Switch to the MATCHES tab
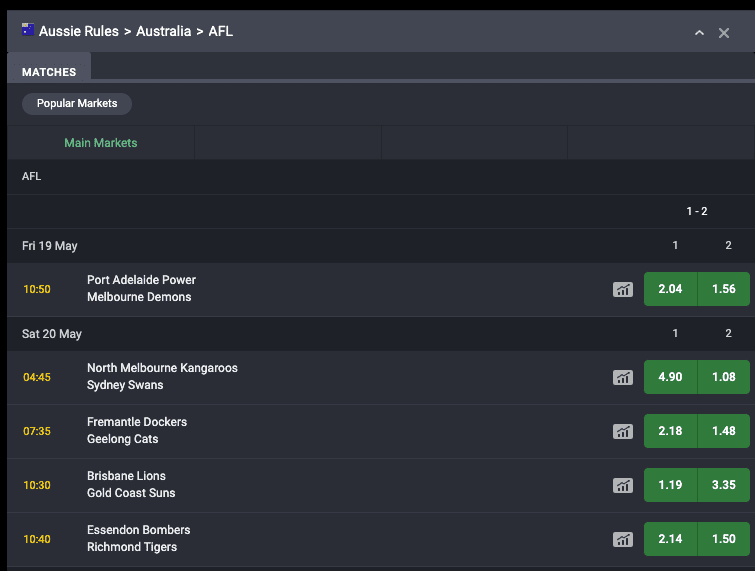This screenshot has height=571, width=755. pos(49,72)
